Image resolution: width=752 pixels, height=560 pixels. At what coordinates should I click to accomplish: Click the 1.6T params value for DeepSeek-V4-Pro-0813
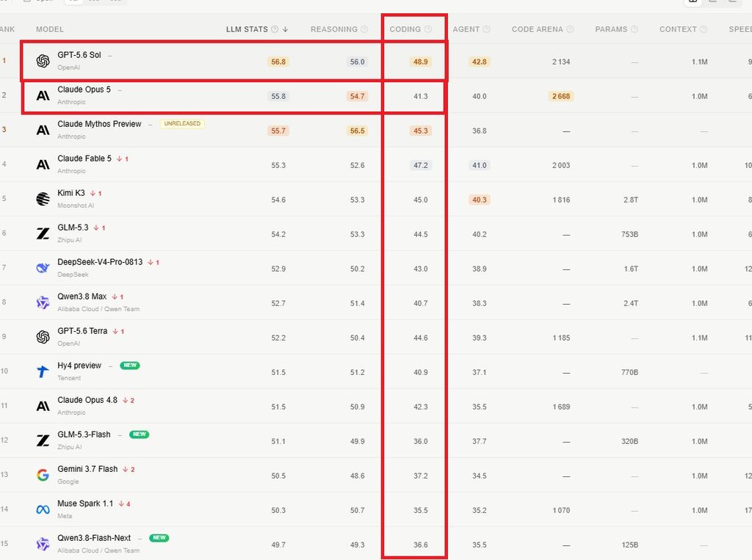click(631, 269)
